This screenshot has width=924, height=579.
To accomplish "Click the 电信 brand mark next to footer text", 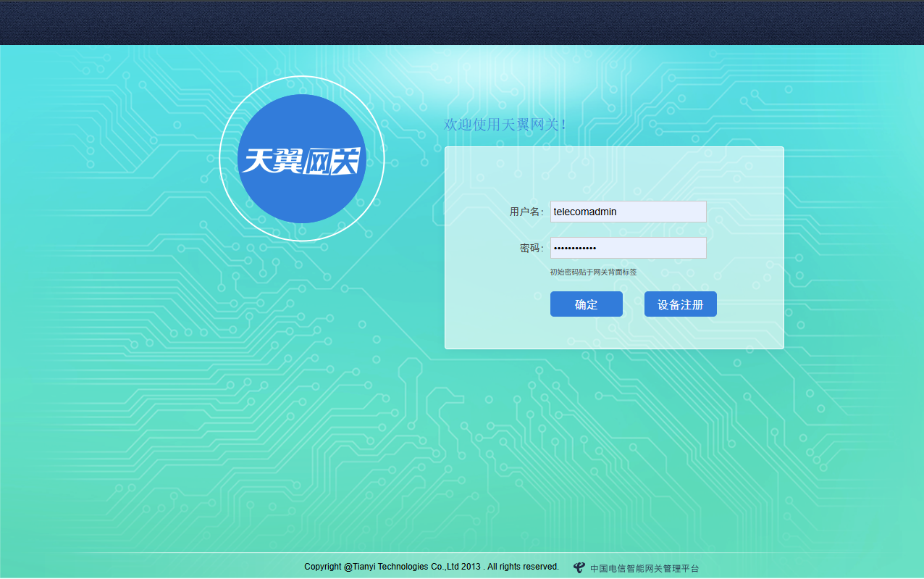I will pyautogui.click(x=578, y=567).
